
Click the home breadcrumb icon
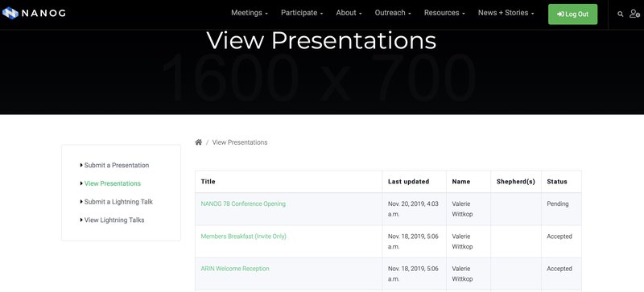(x=198, y=142)
